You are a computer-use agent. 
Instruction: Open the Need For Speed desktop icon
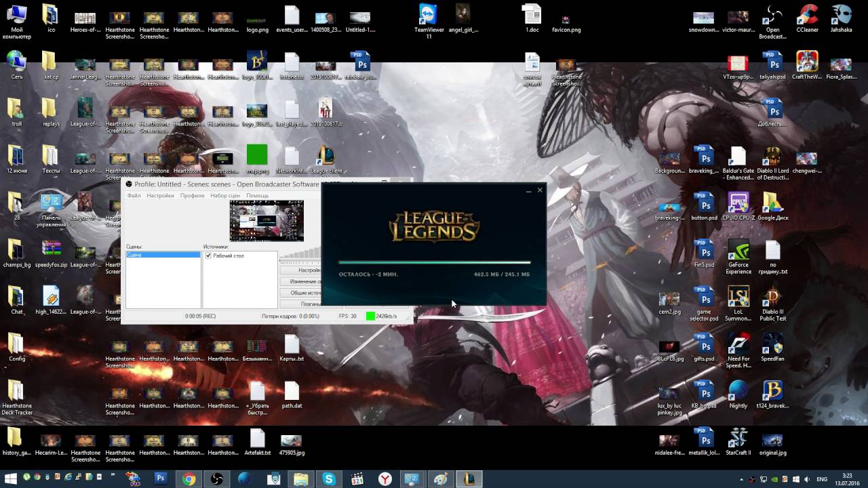(738, 350)
